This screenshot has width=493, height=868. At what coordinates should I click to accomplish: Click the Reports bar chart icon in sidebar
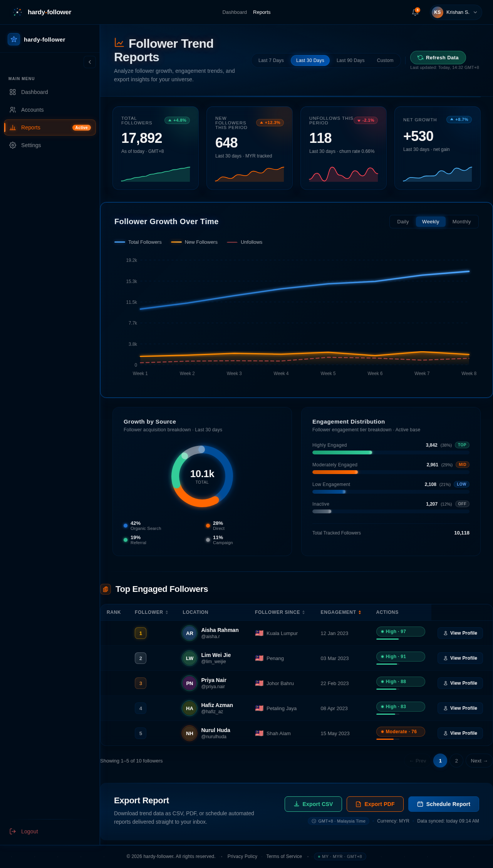(13, 127)
